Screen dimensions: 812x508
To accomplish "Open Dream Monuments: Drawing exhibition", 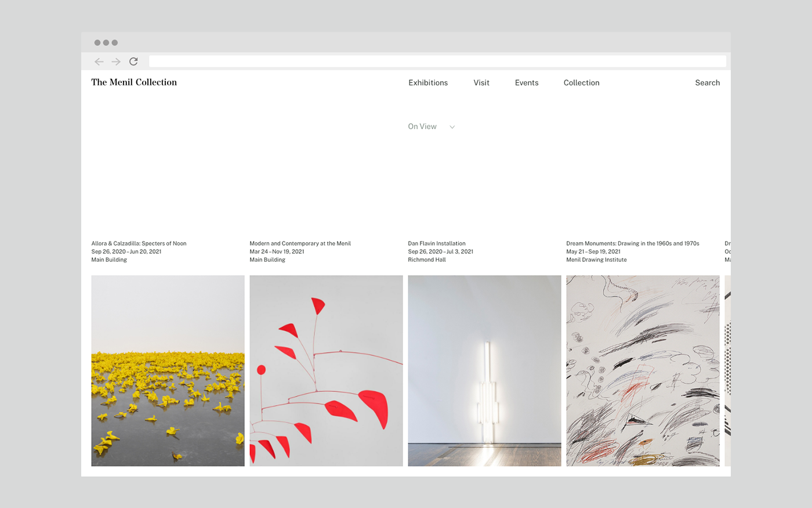I will pos(632,243).
